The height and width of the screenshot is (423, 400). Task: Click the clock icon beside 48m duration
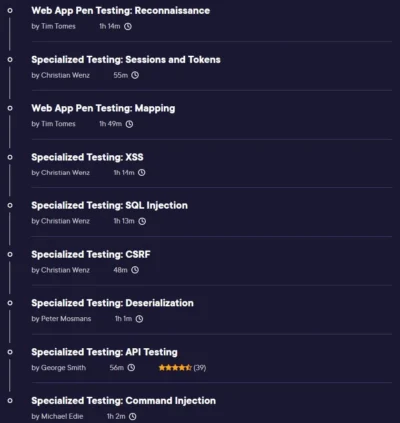tap(135, 270)
